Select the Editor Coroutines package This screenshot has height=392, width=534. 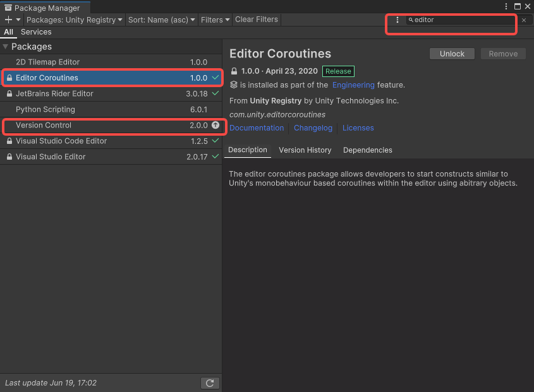pyautogui.click(x=111, y=78)
